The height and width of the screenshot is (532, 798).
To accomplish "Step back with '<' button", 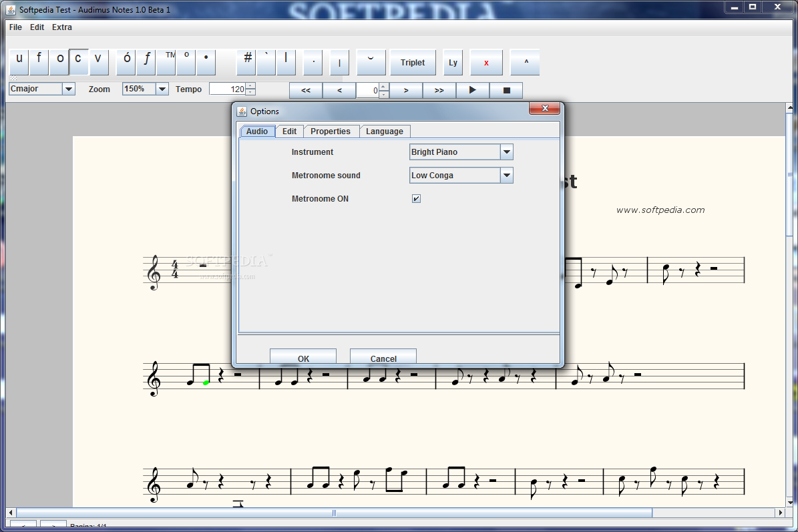I will (x=339, y=91).
